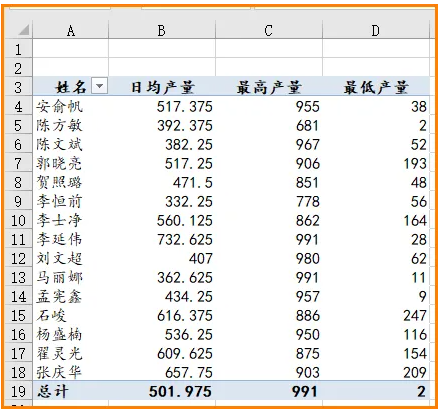Image resolution: width=440 pixels, height=412 pixels.
Task: Select column A header
Action: click(x=71, y=31)
